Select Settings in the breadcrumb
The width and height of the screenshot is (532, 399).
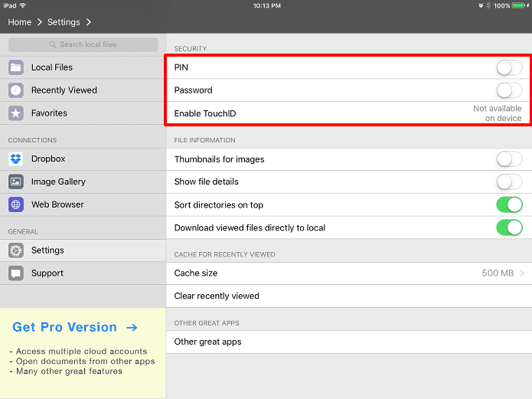64,22
